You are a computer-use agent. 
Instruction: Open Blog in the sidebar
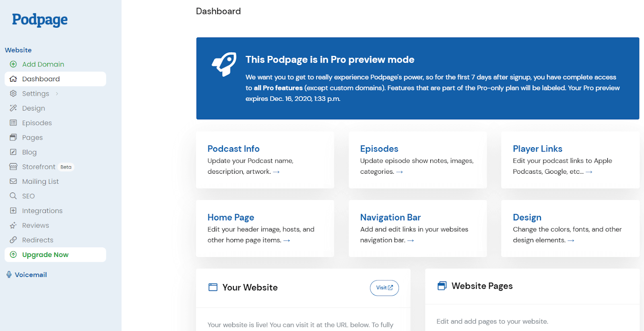point(29,152)
